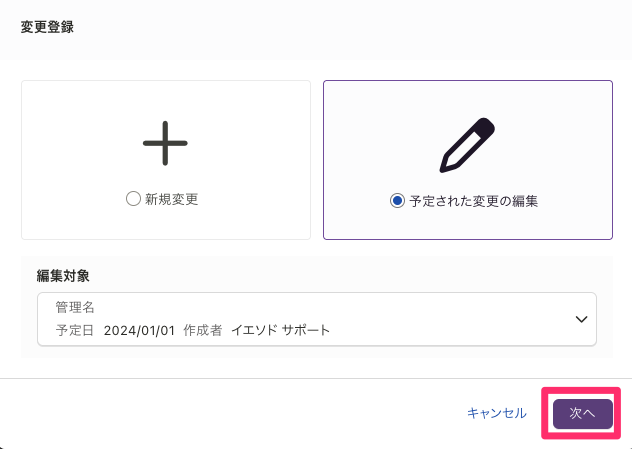This screenshot has width=632, height=449.
Task: Click the 2024/01/01 date text
Action: pos(139,331)
